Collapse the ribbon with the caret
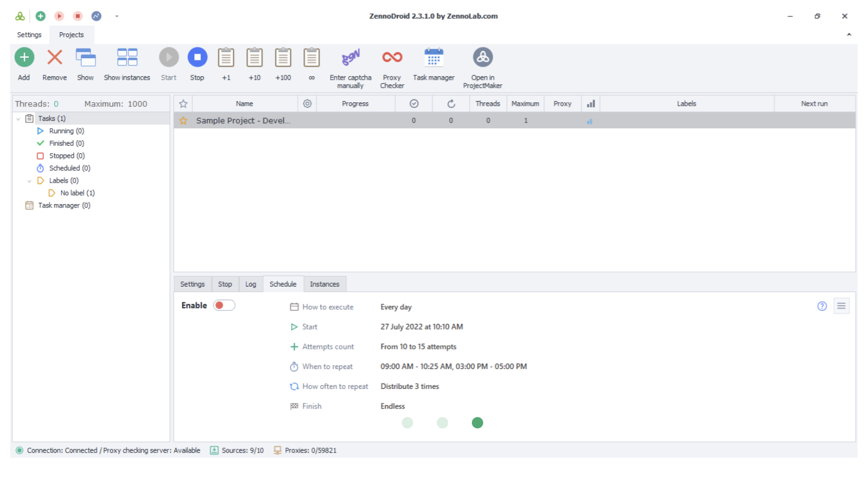868x477 pixels. [x=849, y=34]
